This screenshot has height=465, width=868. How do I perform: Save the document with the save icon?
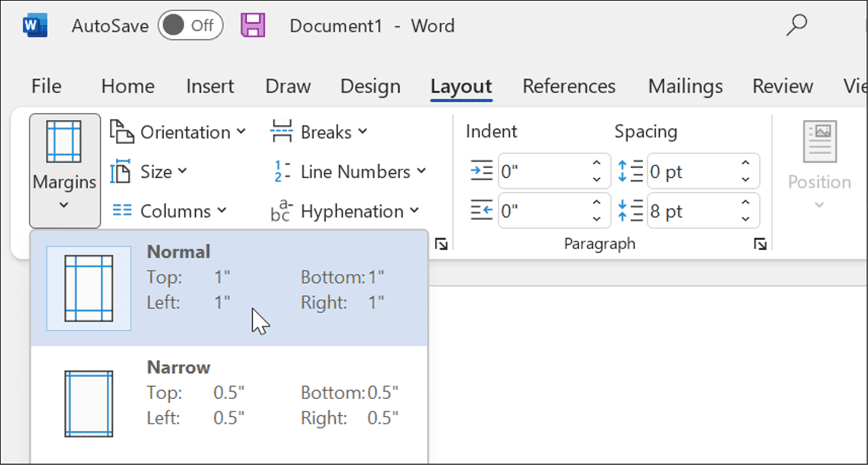pos(253,25)
